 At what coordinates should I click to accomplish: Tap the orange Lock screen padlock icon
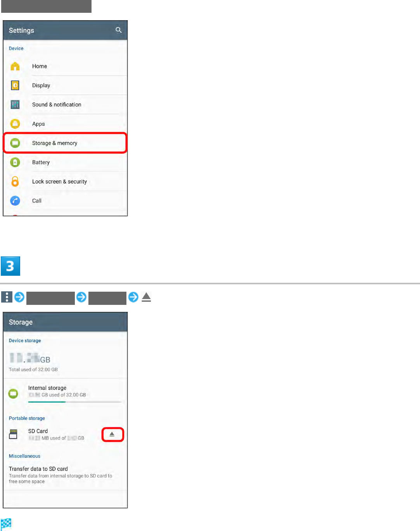[x=15, y=181]
